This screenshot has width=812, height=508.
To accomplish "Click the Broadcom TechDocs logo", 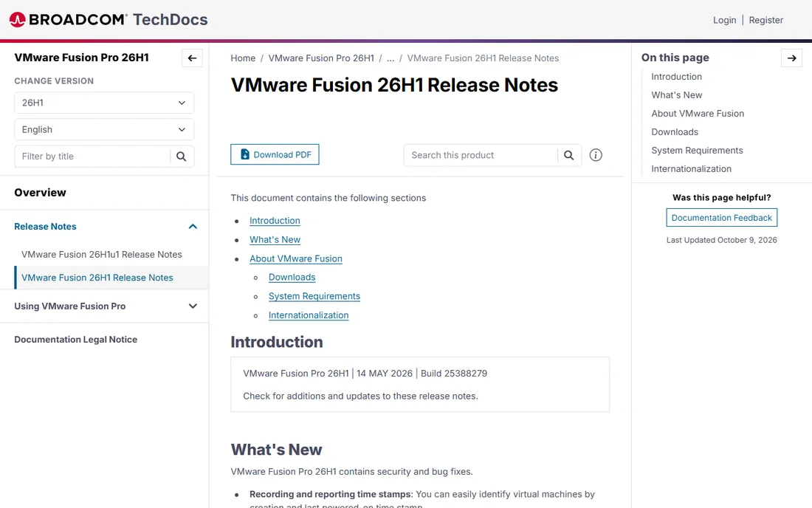I will click(109, 20).
